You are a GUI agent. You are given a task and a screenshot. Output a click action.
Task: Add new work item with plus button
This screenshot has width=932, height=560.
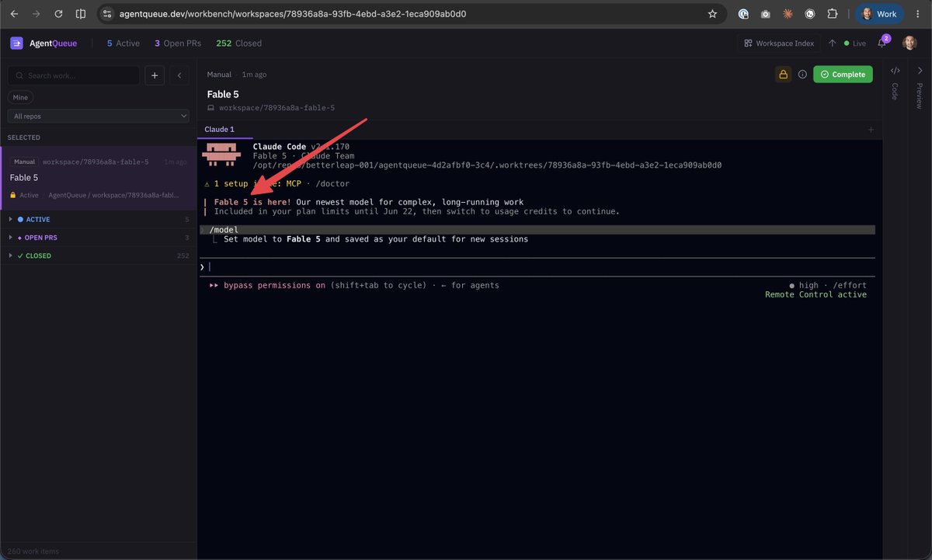pos(155,75)
